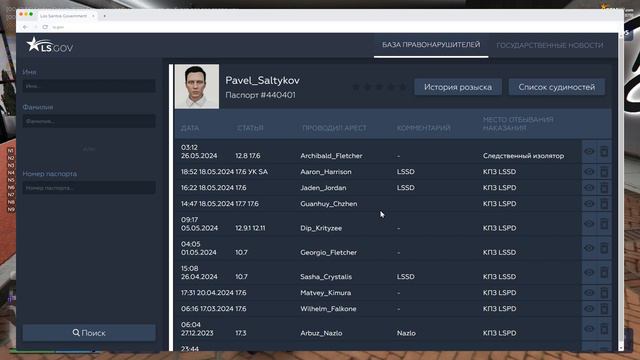Focus the Имя input field
Viewport: 640px width, 360px height.
(x=89, y=86)
